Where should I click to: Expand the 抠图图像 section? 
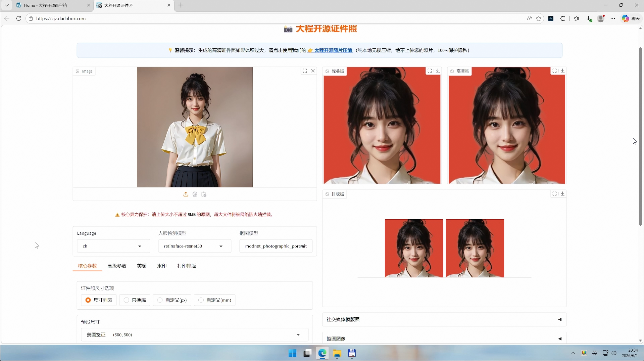[x=444, y=339]
